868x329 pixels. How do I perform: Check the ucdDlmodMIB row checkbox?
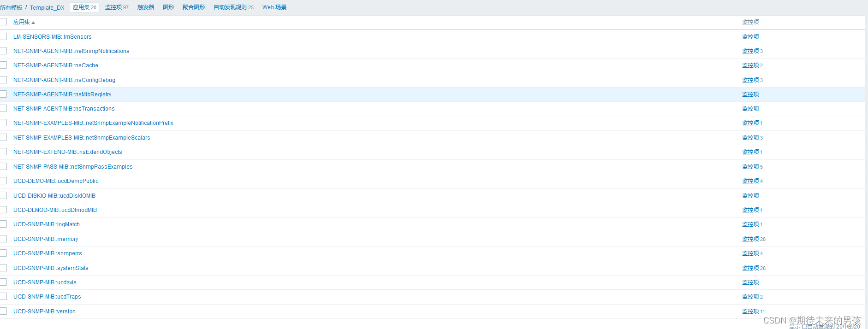point(3,210)
